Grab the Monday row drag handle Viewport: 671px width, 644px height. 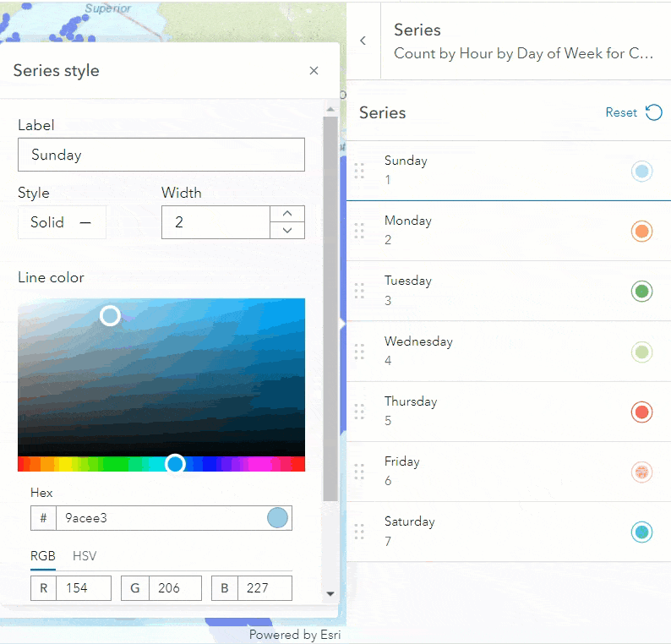click(x=359, y=231)
